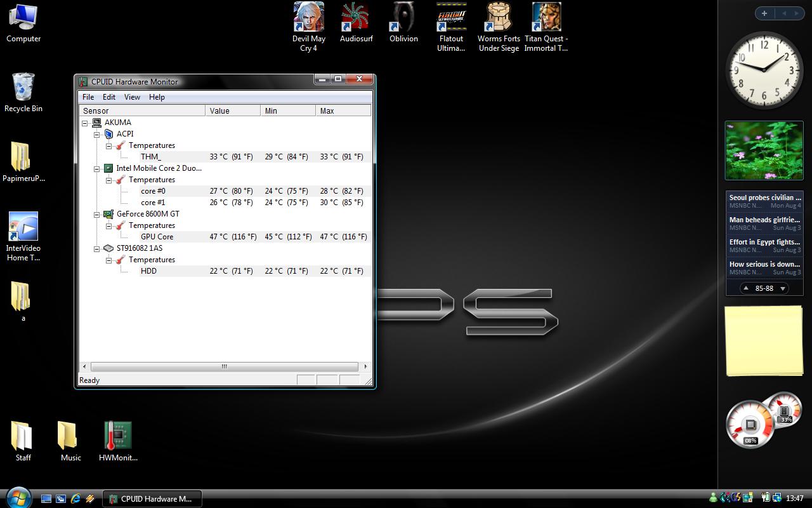This screenshot has height=508, width=812.
Task: Collapse Temperatures under ST916082 1AS
Action: click(x=109, y=260)
